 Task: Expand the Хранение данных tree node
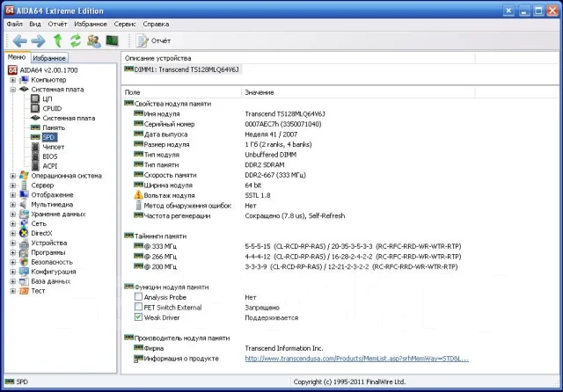[12, 214]
